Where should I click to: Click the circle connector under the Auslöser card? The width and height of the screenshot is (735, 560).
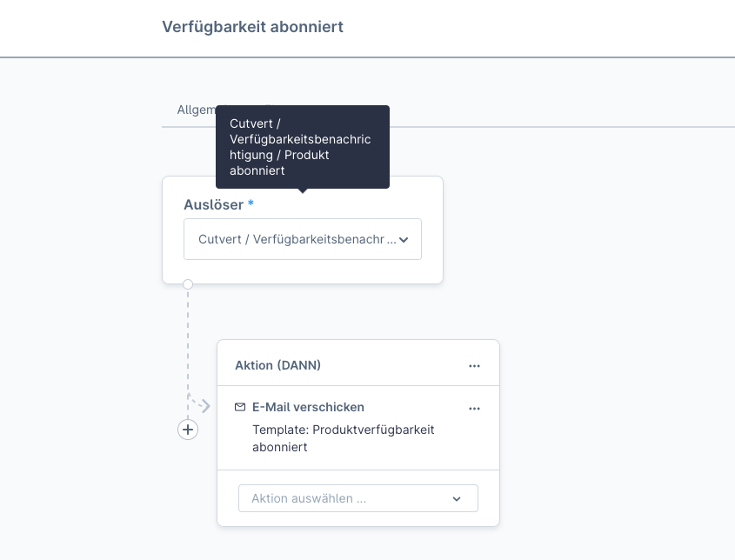tap(188, 283)
